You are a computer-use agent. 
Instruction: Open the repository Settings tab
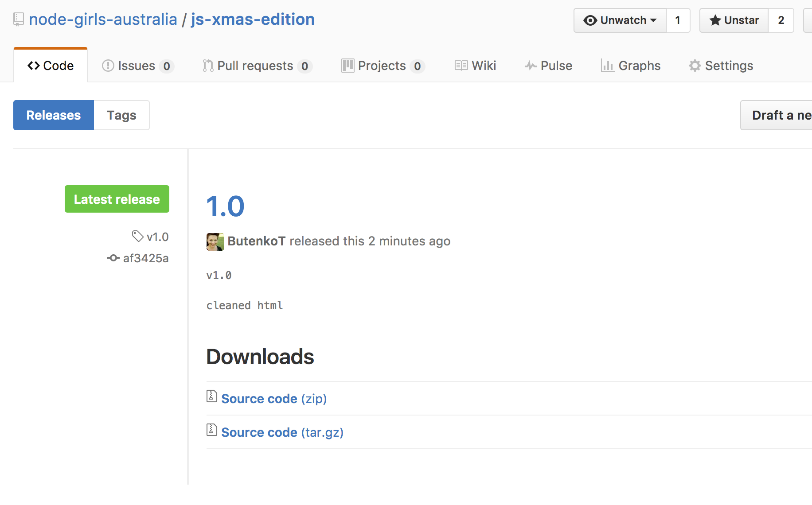pos(721,66)
